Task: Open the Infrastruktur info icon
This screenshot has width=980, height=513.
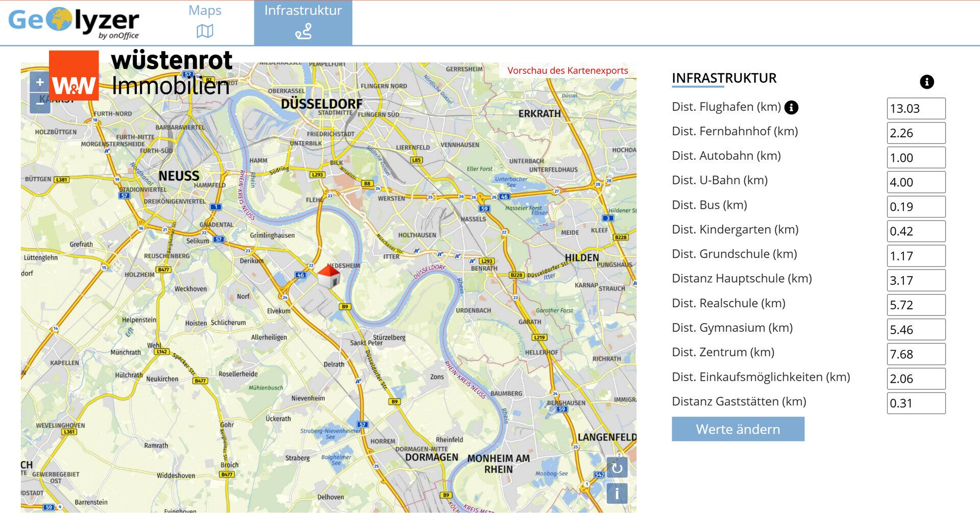Action: tap(927, 82)
